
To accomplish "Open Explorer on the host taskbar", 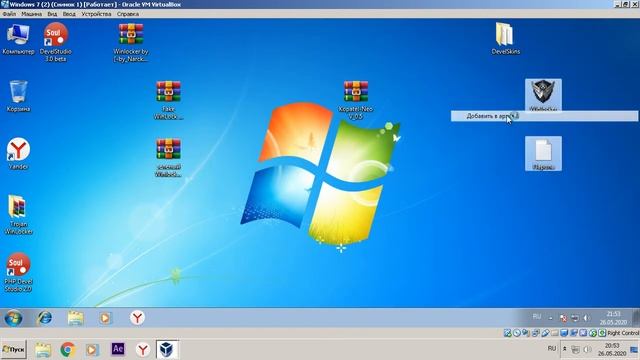I will [43, 350].
